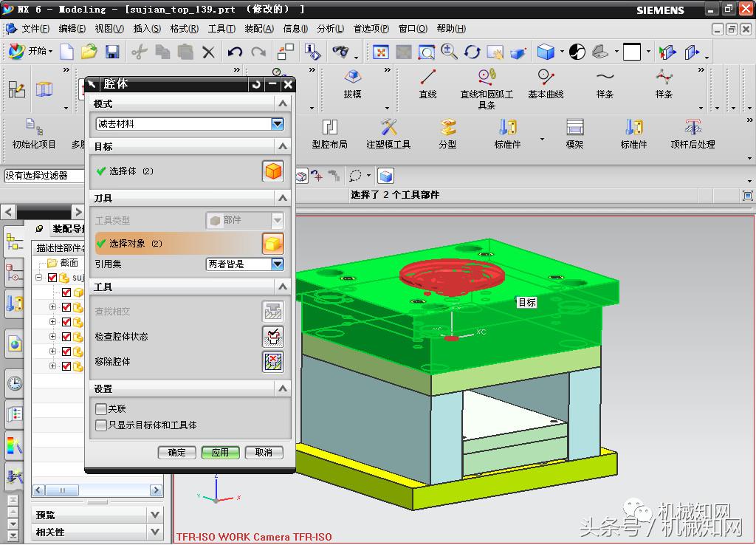The image size is (756, 545).
Task: Open the 模式 dropdown showing 减去材料
Action: click(277, 123)
